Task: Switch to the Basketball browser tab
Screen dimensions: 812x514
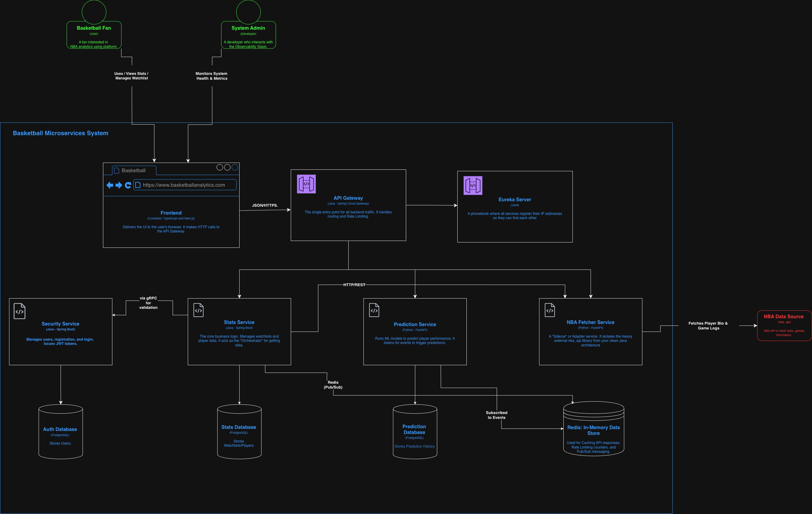Action: tap(134, 170)
